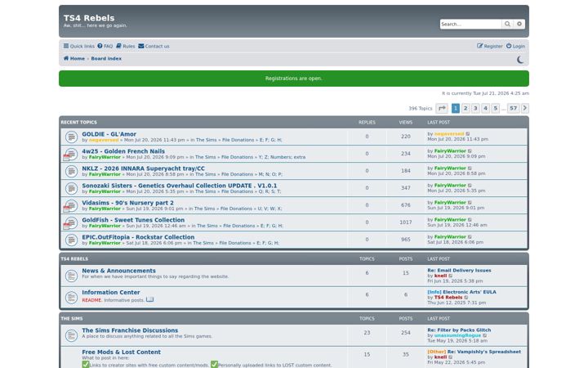Open Vidasims - 90's Nursery part 2
The image size is (588, 368).
click(x=127, y=203)
